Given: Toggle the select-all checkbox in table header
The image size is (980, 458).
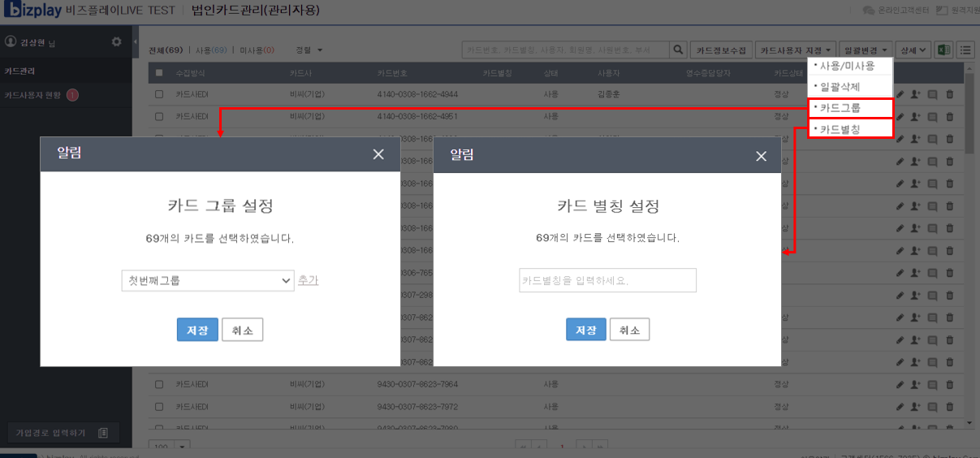Looking at the screenshot, I should [159, 73].
